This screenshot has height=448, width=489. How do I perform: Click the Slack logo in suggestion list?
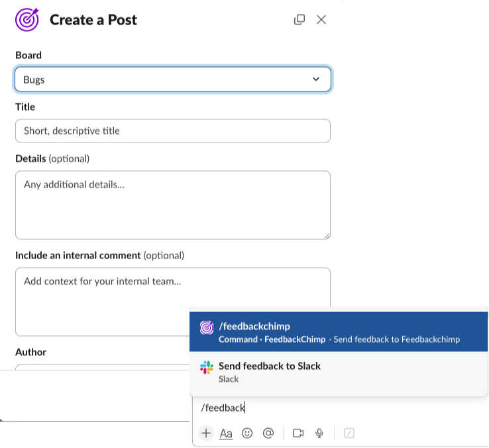pyautogui.click(x=207, y=367)
